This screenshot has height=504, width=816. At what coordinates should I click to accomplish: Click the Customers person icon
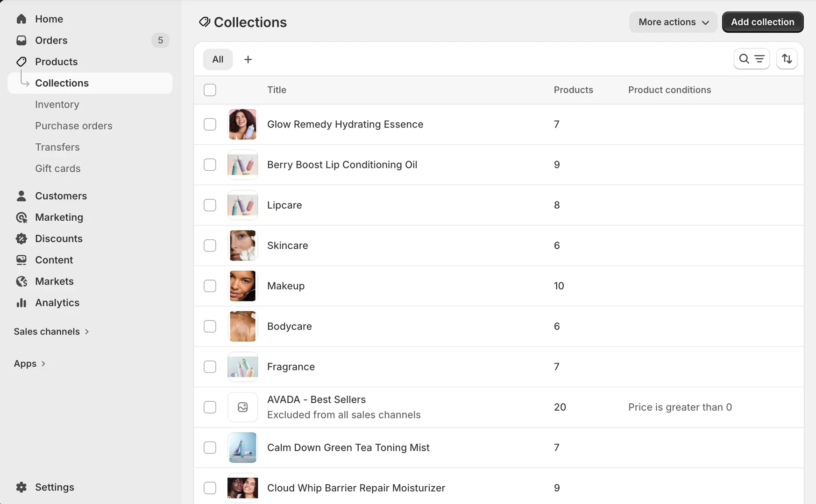click(x=21, y=196)
